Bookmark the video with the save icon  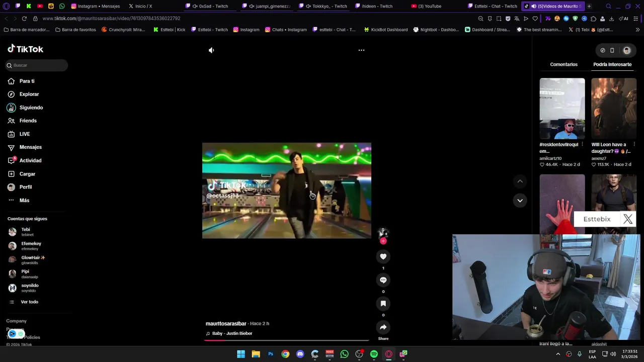click(383, 304)
